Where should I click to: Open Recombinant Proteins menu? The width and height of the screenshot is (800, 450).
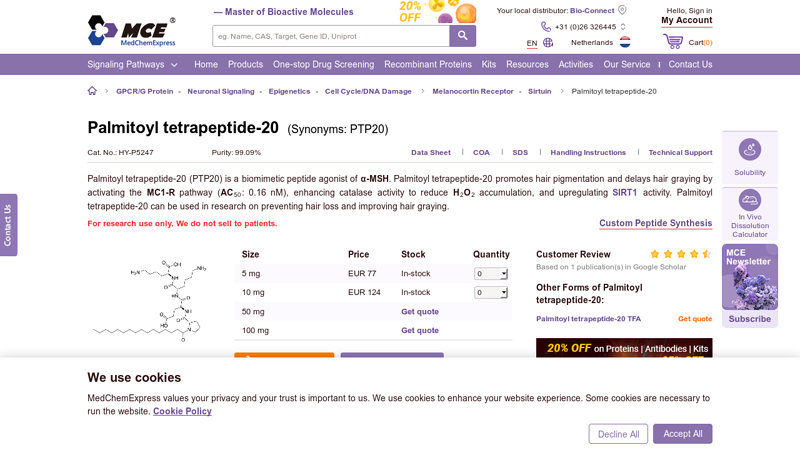click(x=428, y=65)
